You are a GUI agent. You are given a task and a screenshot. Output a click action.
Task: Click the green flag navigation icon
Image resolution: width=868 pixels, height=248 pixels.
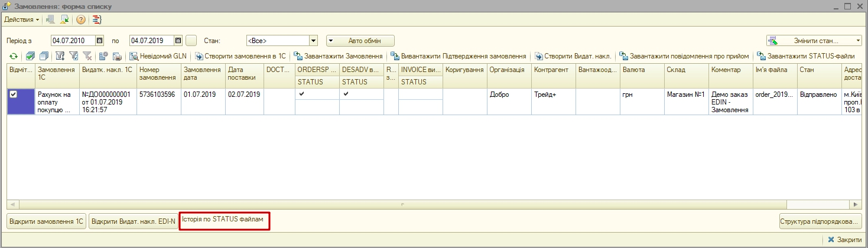point(65,19)
